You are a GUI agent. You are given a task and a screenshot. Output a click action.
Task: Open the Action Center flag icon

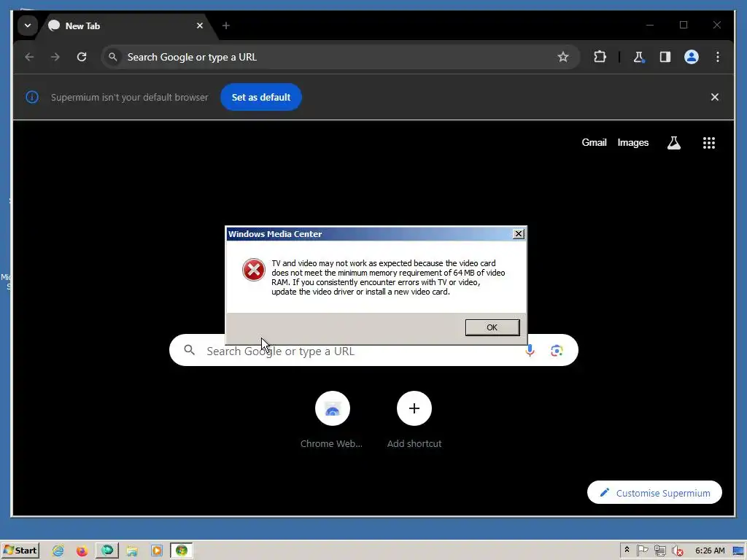[642, 551]
